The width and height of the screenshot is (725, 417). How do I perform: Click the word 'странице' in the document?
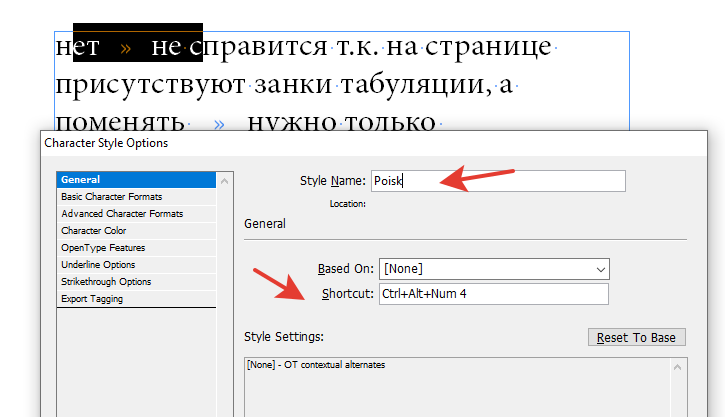(488, 48)
